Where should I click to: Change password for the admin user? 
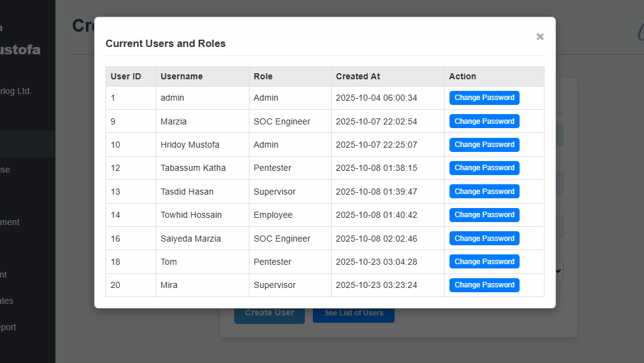(484, 98)
